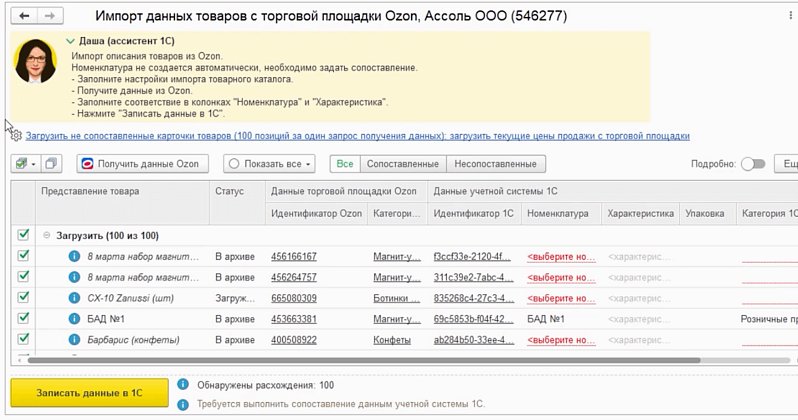Open the Показать все dropdown
798x420 pixels.
(x=269, y=164)
